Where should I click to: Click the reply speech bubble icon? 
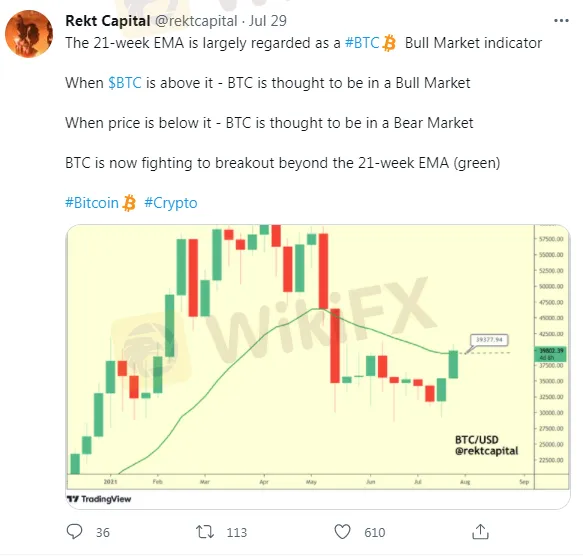click(x=74, y=532)
